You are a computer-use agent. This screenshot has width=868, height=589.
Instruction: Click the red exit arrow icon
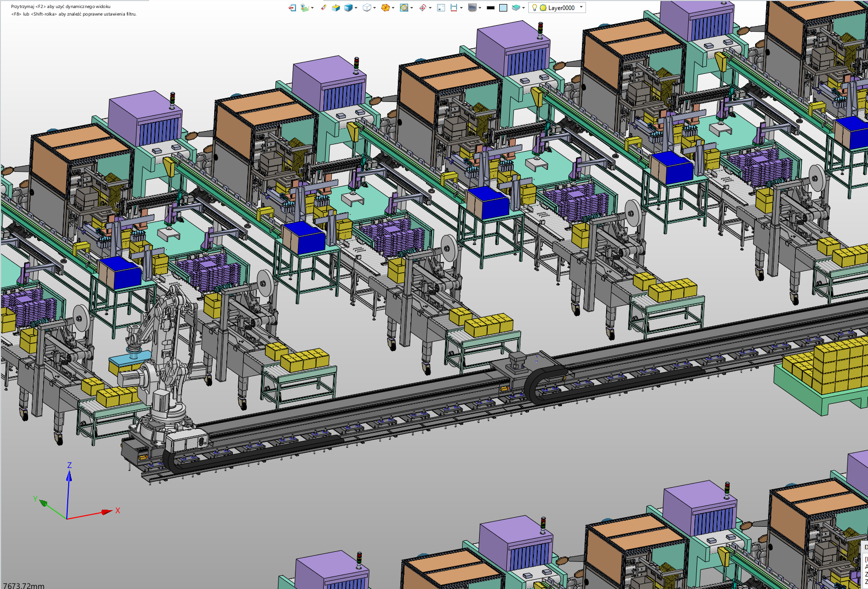click(292, 8)
